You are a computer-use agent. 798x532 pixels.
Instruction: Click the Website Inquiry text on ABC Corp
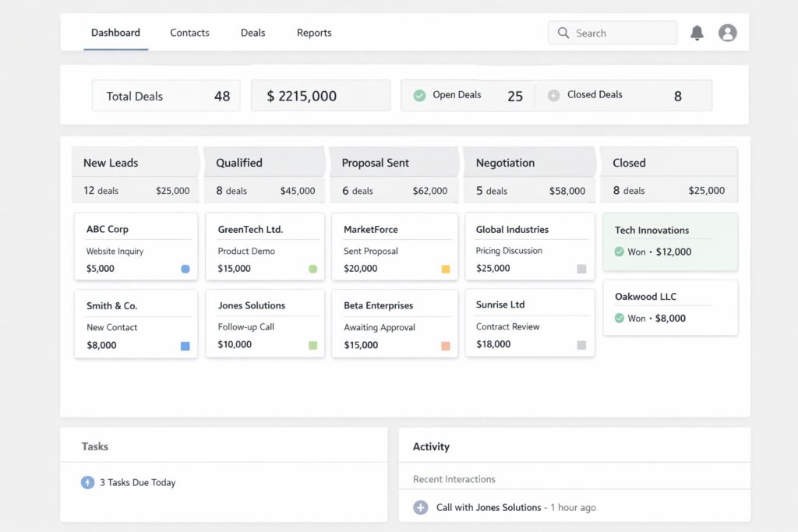115,251
